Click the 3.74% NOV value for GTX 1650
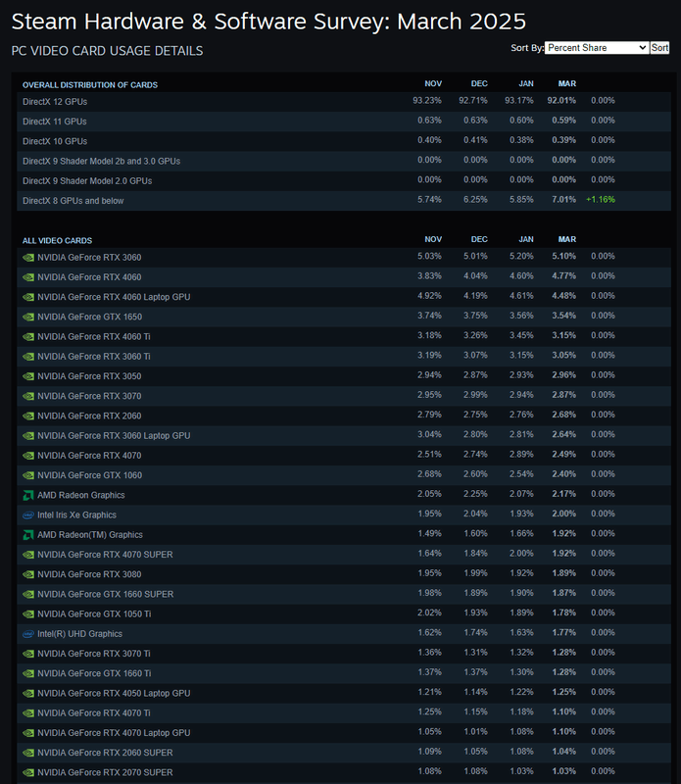 click(x=429, y=316)
